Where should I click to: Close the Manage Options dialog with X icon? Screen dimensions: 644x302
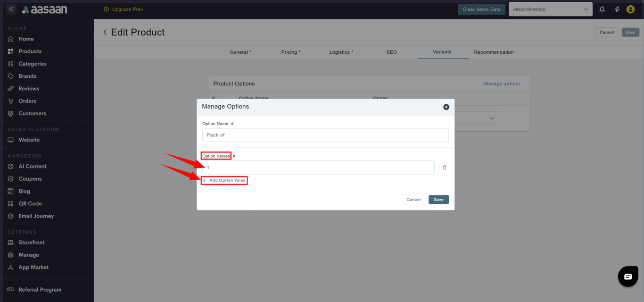point(446,107)
